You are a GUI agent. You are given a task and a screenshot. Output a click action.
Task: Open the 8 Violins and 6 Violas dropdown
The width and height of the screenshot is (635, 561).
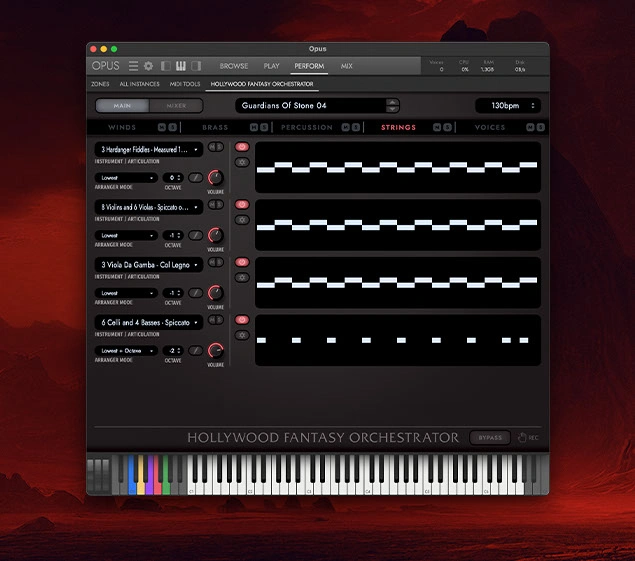click(x=149, y=207)
